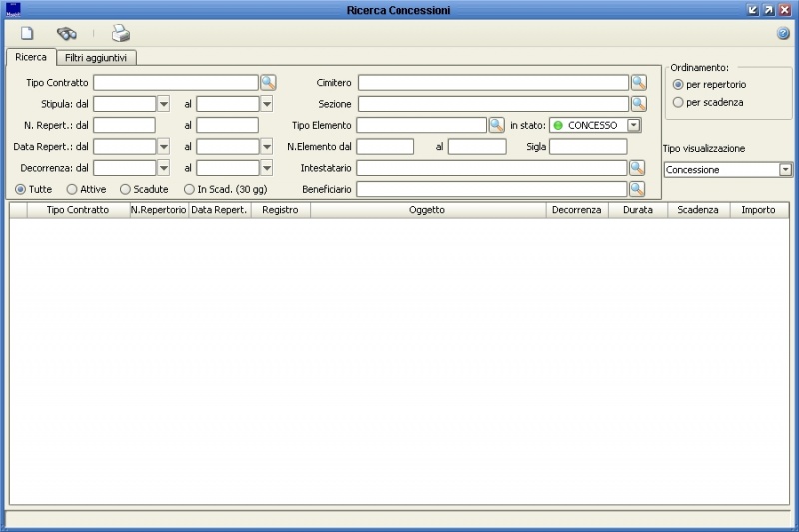This screenshot has height=532, width=799.
Task: Select the 'per scadenza' ordering option
Action: click(x=679, y=102)
